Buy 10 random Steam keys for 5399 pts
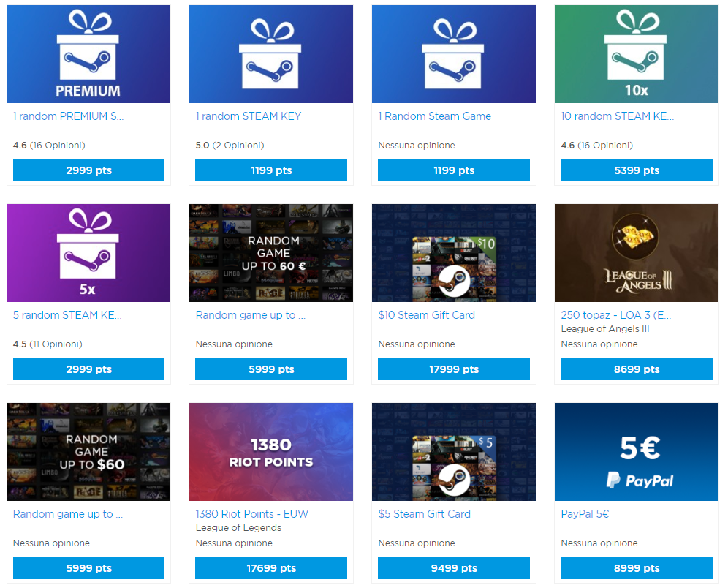Screen dimensions: 728x585 point(637,170)
